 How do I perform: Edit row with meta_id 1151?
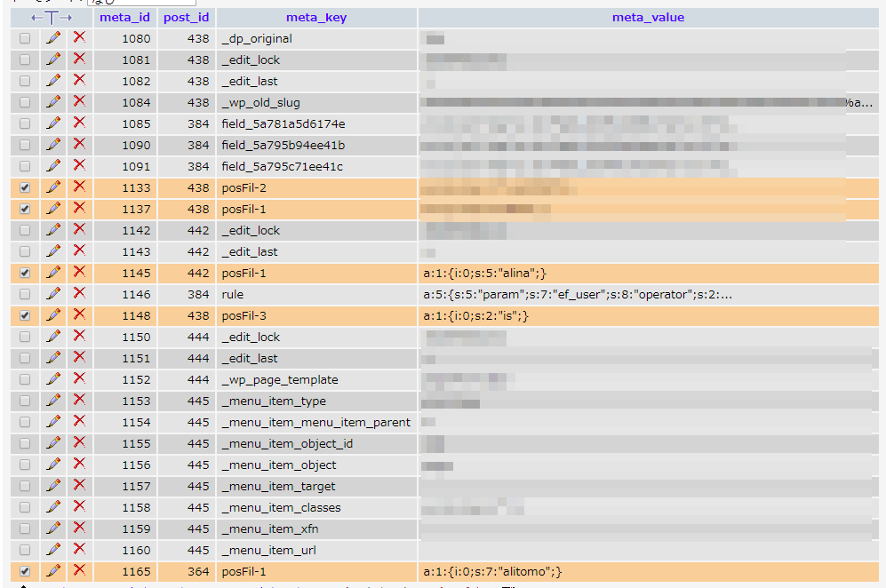pyautogui.click(x=53, y=358)
